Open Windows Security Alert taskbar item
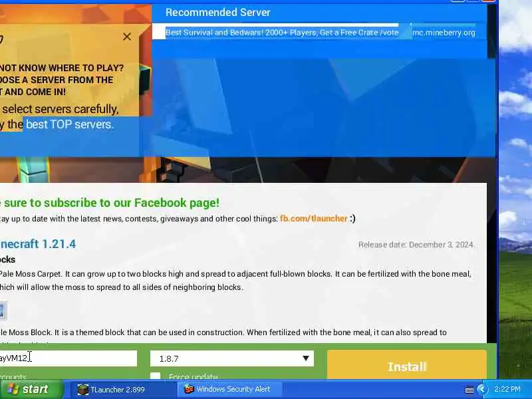532x399 pixels. coord(229,389)
